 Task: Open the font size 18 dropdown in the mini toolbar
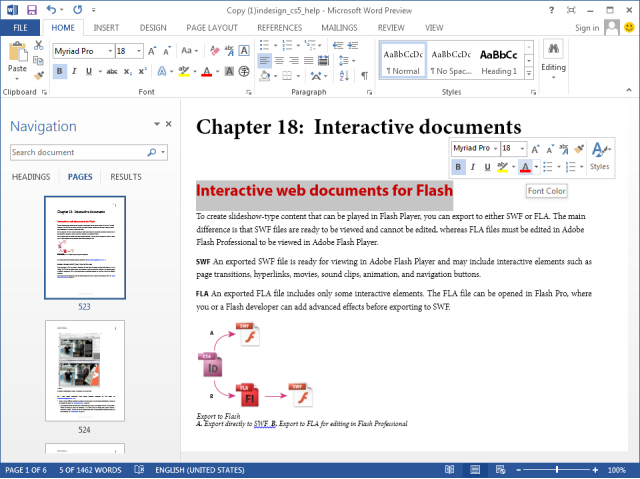tap(522, 148)
